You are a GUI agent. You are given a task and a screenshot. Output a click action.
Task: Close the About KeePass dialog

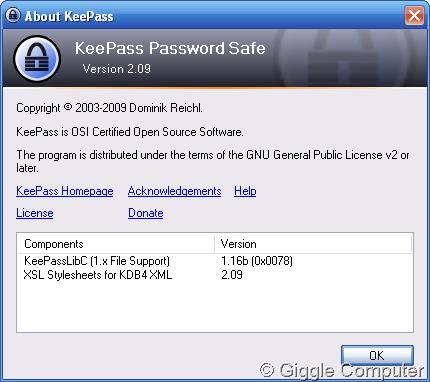414,15
